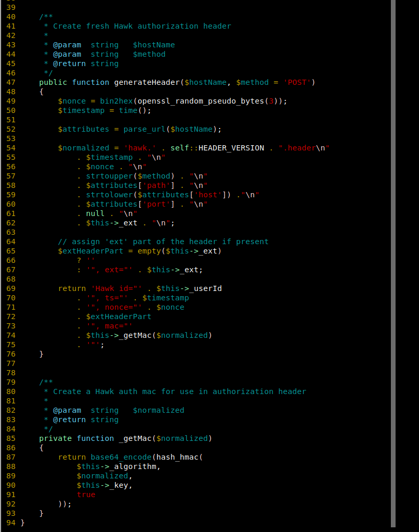Click line number 47 in gutter

click(11, 82)
